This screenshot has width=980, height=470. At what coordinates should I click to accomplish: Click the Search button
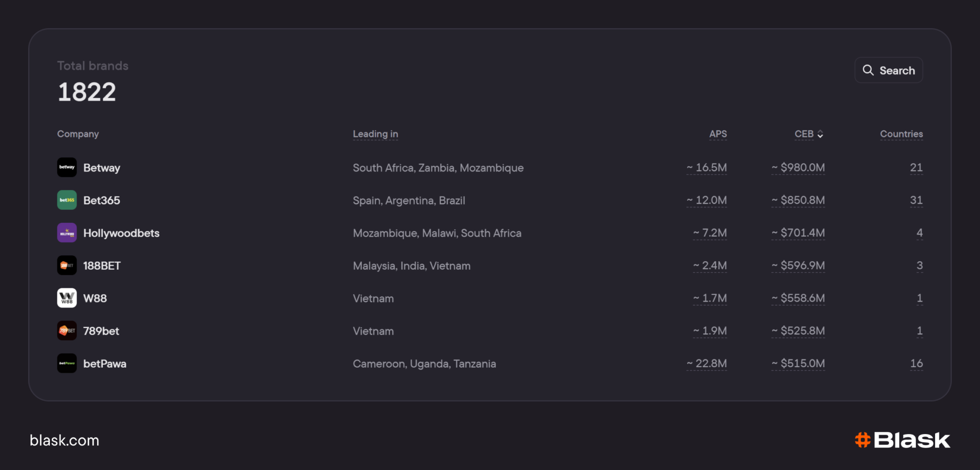(x=889, y=70)
